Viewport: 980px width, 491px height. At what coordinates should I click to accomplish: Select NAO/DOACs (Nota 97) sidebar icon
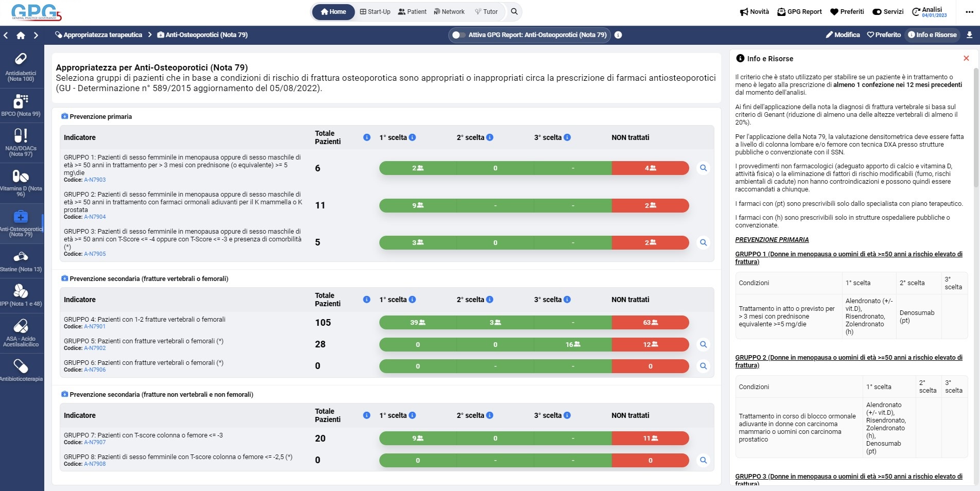click(x=21, y=141)
